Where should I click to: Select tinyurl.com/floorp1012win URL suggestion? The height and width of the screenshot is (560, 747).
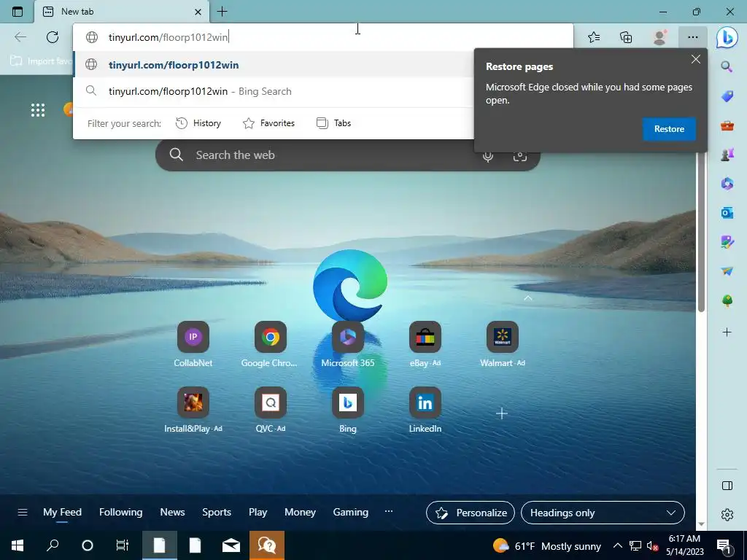click(274, 65)
